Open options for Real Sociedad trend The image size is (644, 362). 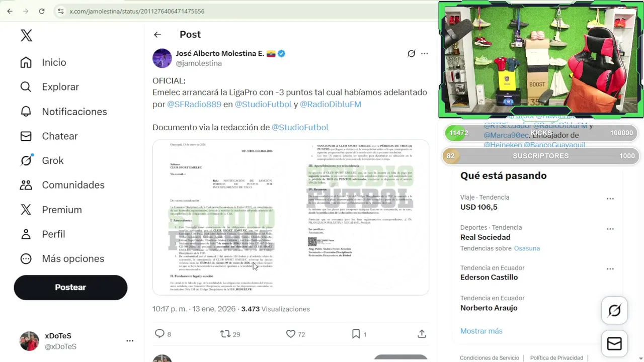pos(610,229)
